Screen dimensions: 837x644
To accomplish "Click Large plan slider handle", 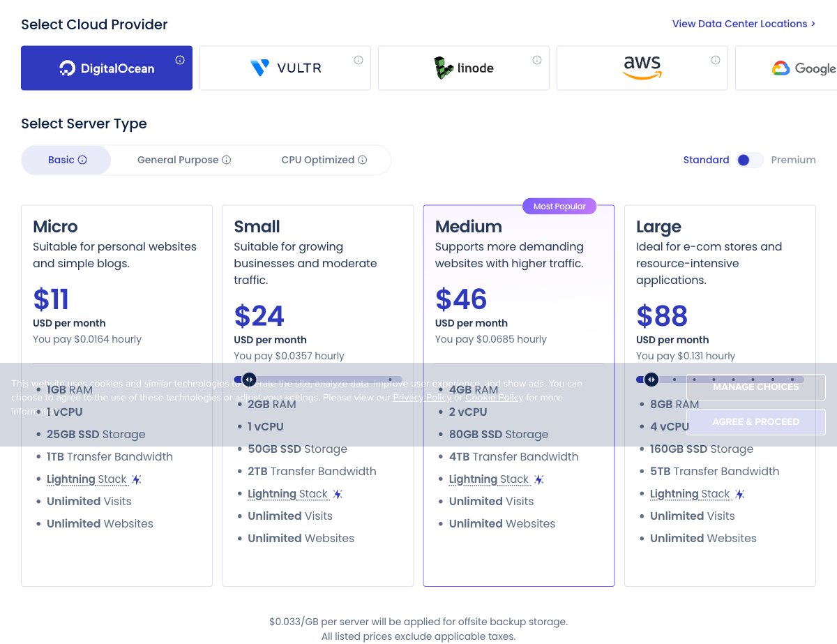I will [651, 380].
